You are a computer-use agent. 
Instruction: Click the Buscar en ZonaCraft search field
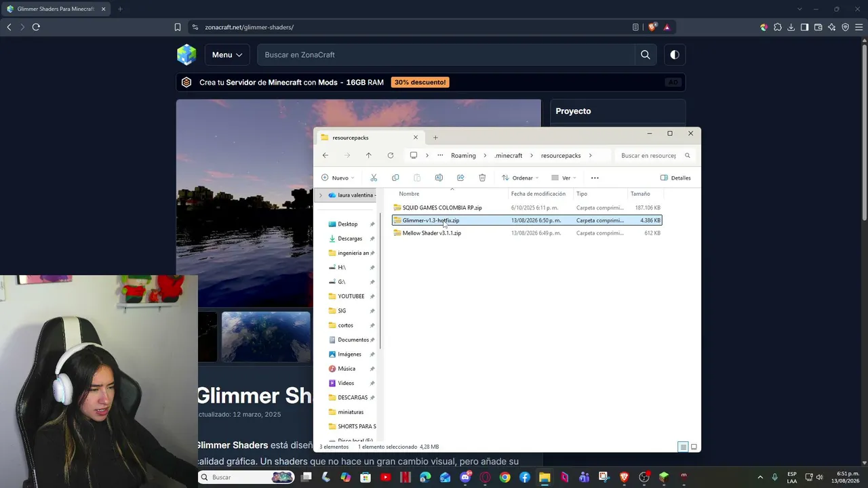(446, 55)
